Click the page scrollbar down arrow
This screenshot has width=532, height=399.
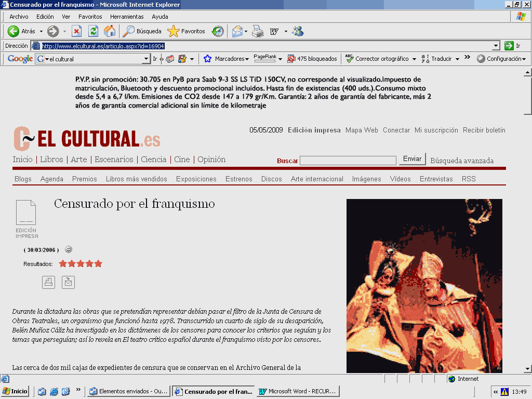[x=527, y=369]
